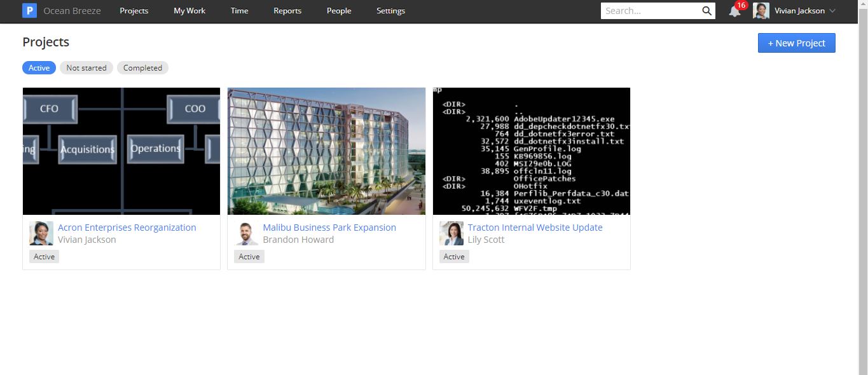Open Acron Enterprises Reorganization project
The image size is (868, 375).
[x=127, y=228]
